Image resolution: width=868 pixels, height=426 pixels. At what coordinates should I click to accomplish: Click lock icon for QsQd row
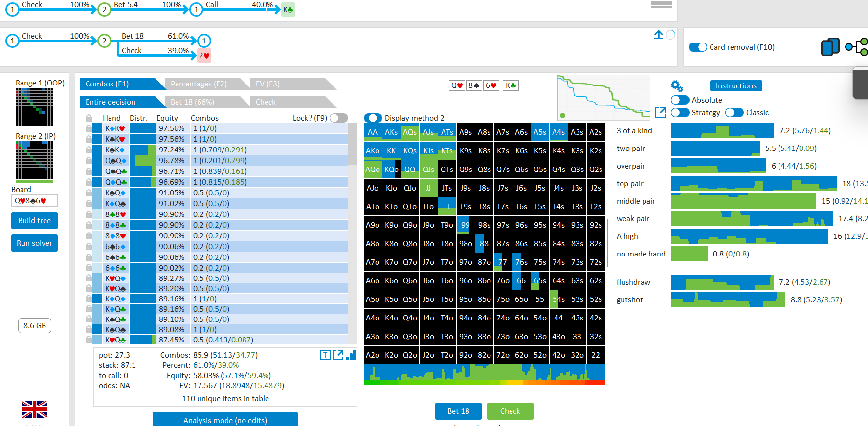89,161
